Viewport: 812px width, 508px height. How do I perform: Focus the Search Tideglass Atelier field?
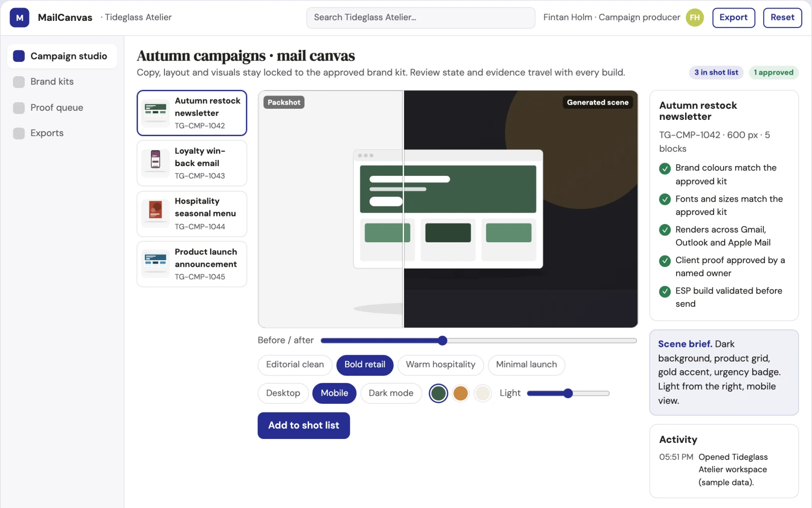[421, 18]
